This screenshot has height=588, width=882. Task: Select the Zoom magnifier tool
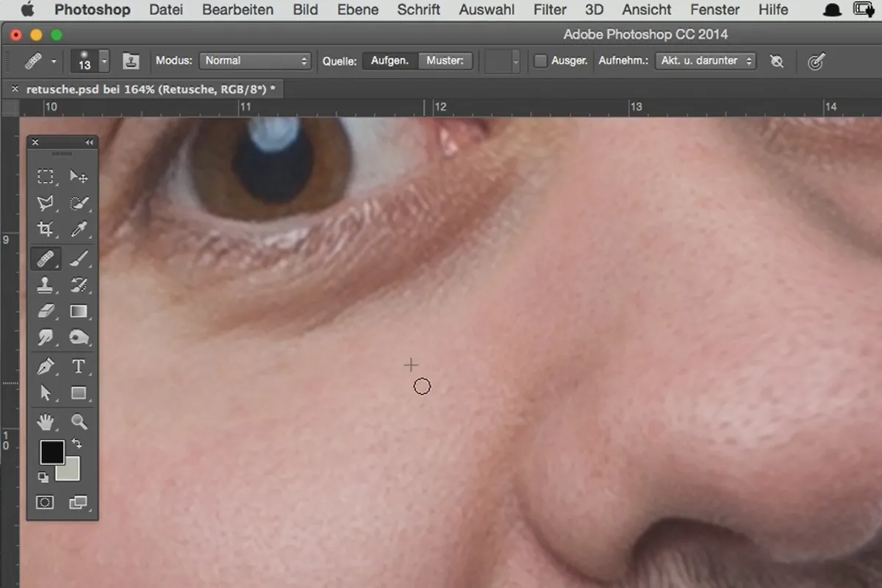point(79,422)
